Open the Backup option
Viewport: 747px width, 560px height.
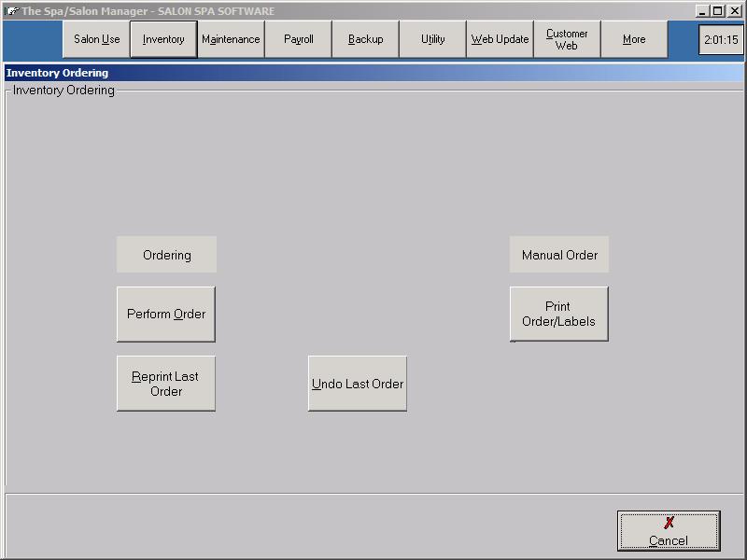click(365, 39)
